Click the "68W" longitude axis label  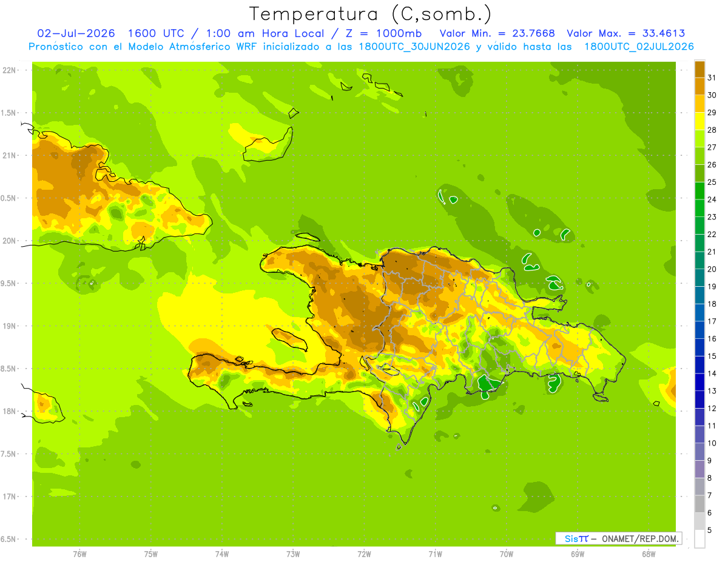click(x=649, y=554)
